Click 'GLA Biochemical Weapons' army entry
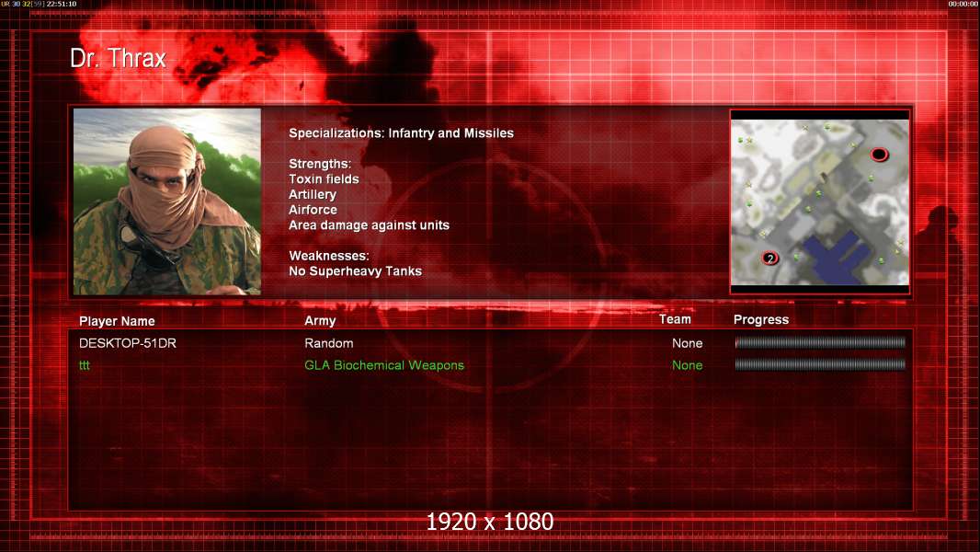 click(x=384, y=365)
